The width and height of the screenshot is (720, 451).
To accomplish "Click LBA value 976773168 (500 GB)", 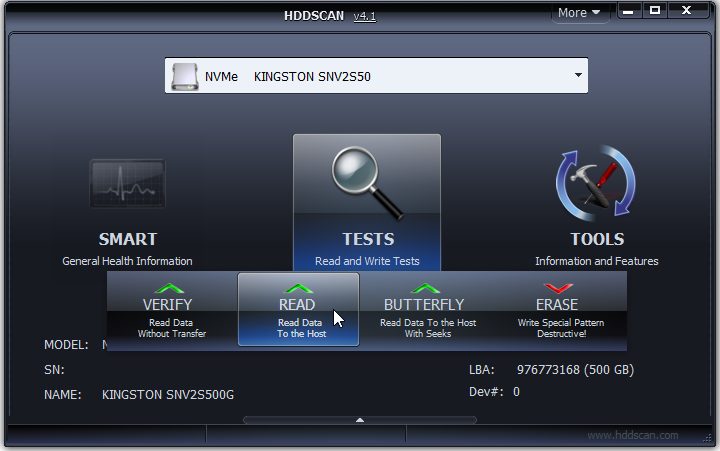I will (x=575, y=370).
